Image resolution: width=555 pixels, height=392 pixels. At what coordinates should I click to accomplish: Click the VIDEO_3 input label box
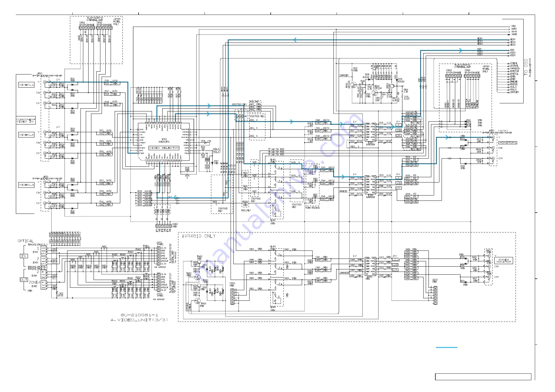coord(26,185)
